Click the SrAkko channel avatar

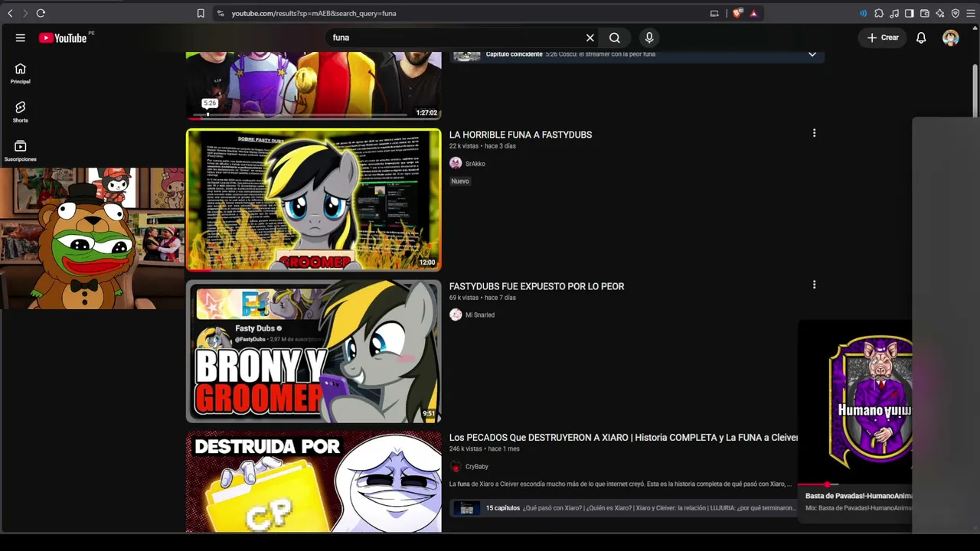pos(456,163)
